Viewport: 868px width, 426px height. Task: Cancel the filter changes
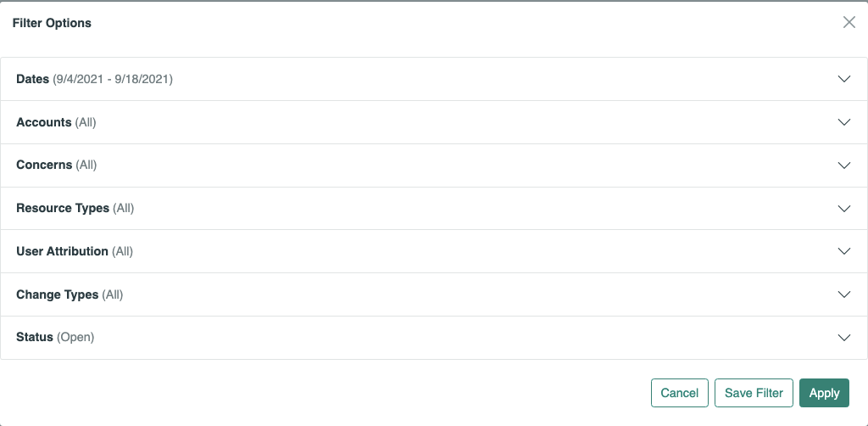click(x=679, y=393)
